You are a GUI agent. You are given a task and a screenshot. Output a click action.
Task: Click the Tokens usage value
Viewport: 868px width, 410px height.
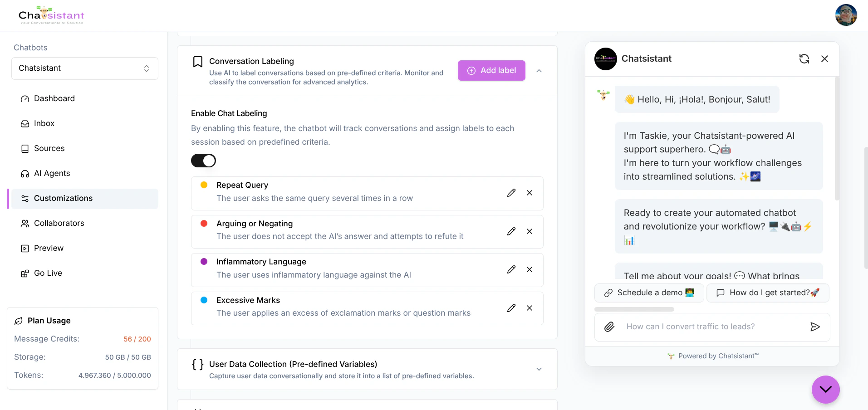(x=115, y=376)
